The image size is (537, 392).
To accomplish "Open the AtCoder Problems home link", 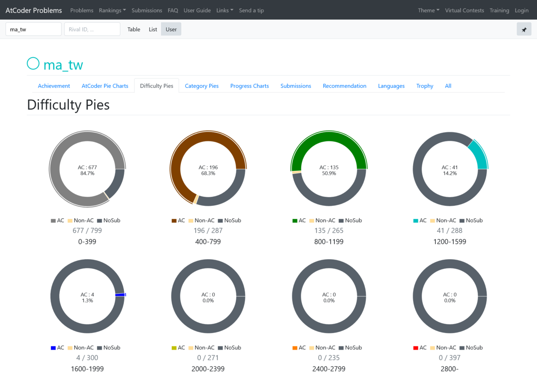I will [34, 10].
